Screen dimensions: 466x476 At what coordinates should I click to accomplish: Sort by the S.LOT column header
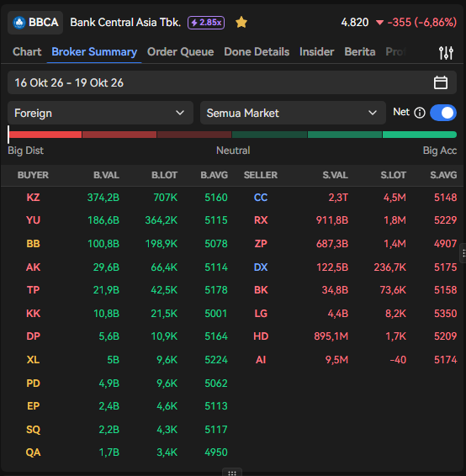393,175
